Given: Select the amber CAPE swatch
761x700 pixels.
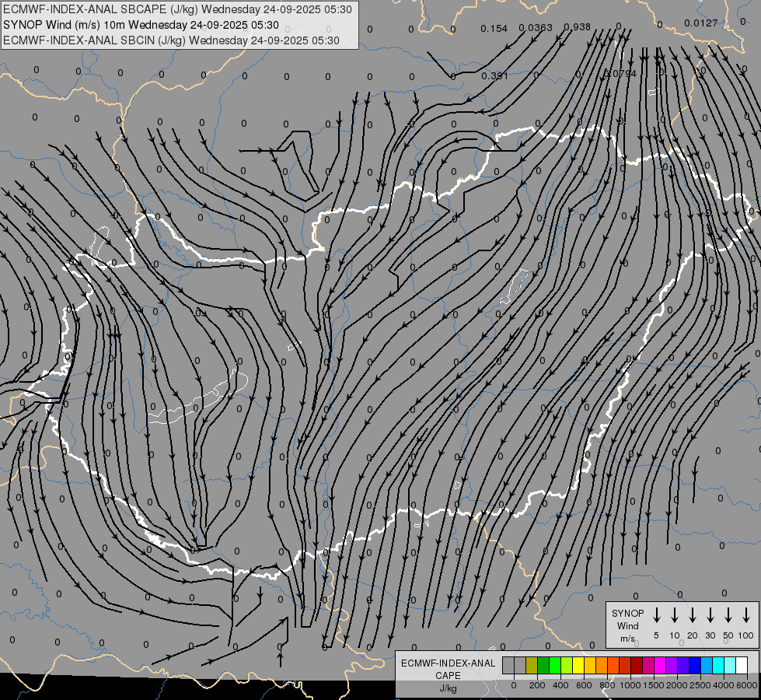Looking at the screenshot, I should [x=590, y=665].
